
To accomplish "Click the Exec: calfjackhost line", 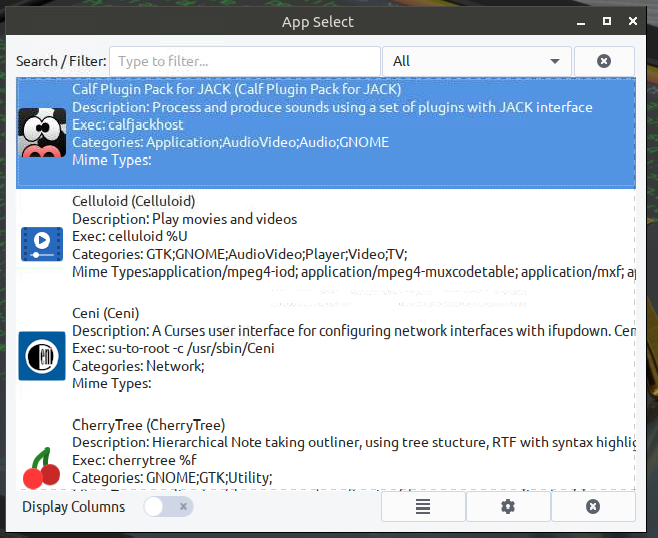I will tap(128, 125).
